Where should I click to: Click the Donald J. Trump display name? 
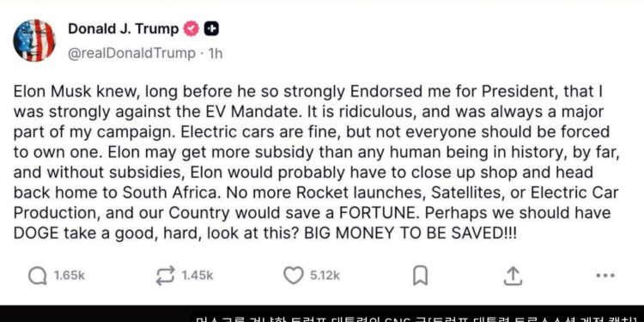click(123, 28)
